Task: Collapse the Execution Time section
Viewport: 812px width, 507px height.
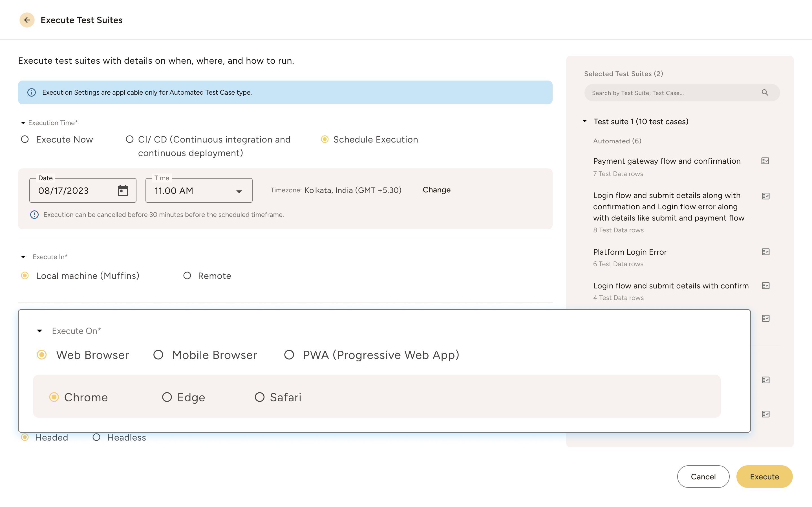Action: pyautogui.click(x=23, y=123)
